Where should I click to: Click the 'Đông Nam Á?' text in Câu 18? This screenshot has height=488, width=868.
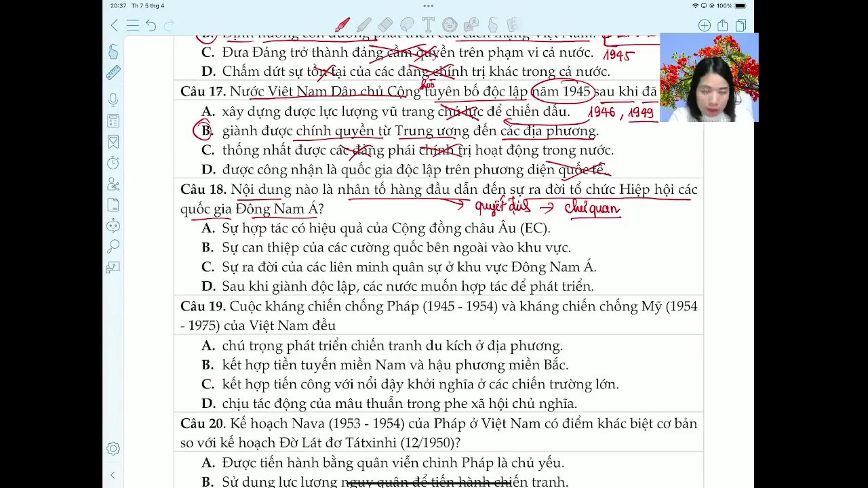tap(280, 209)
